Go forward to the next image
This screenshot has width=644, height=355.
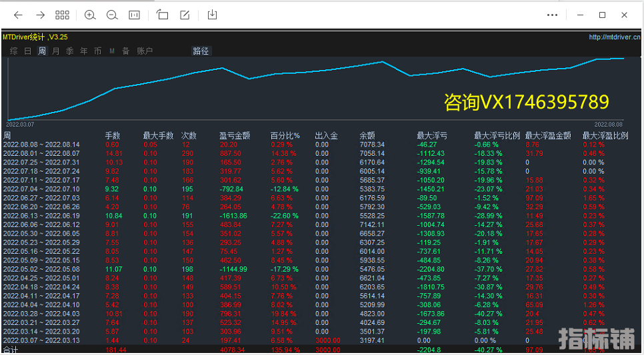[x=40, y=15]
